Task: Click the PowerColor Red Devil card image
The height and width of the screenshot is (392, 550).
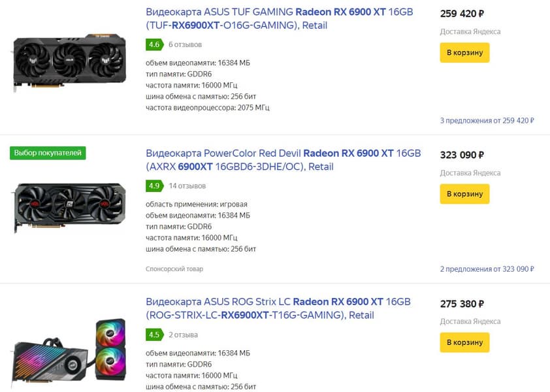Action: pyautogui.click(x=69, y=206)
